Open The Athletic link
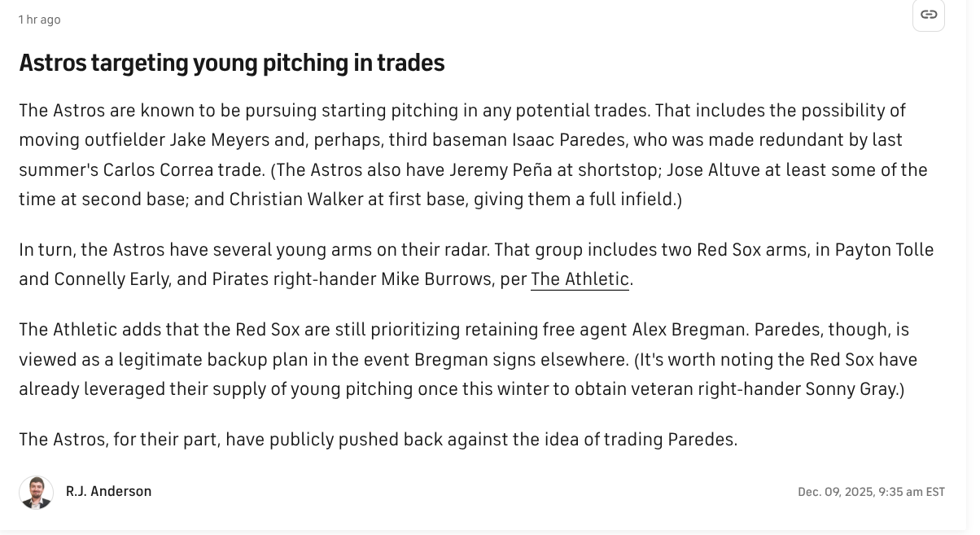This screenshot has width=980, height=535. (x=580, y=279)
